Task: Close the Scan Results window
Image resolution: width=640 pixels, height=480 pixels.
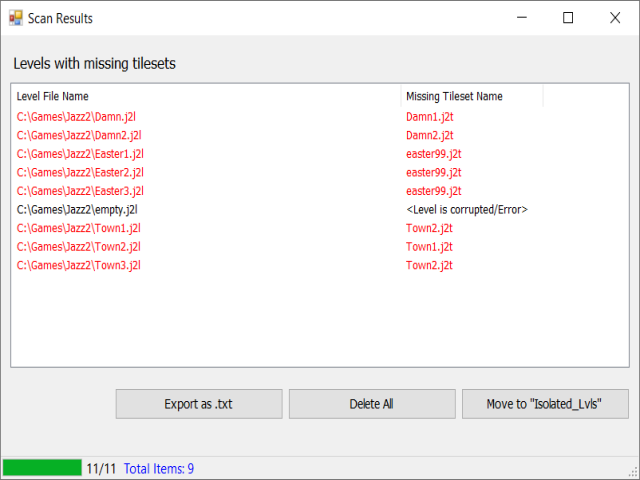Action: click(x=615, y=18)
